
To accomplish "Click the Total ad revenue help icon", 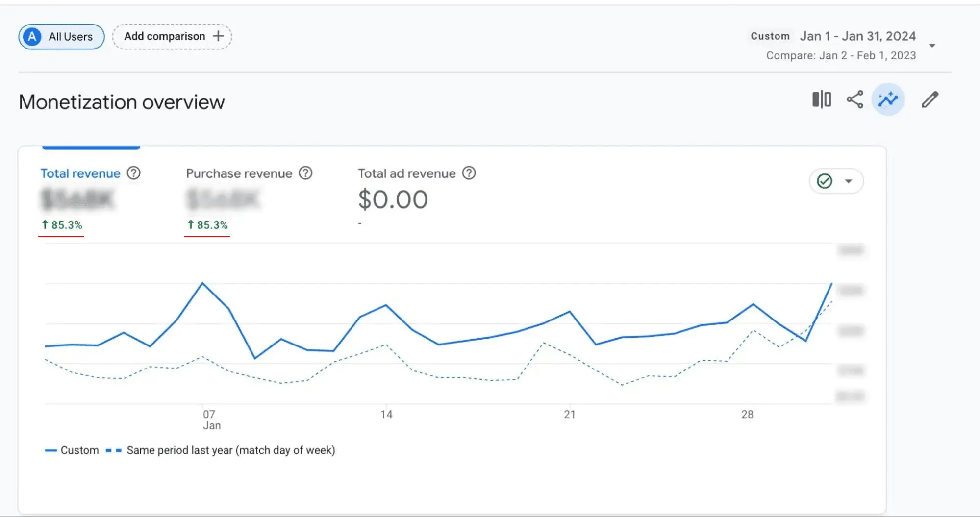I will (469, 173).
